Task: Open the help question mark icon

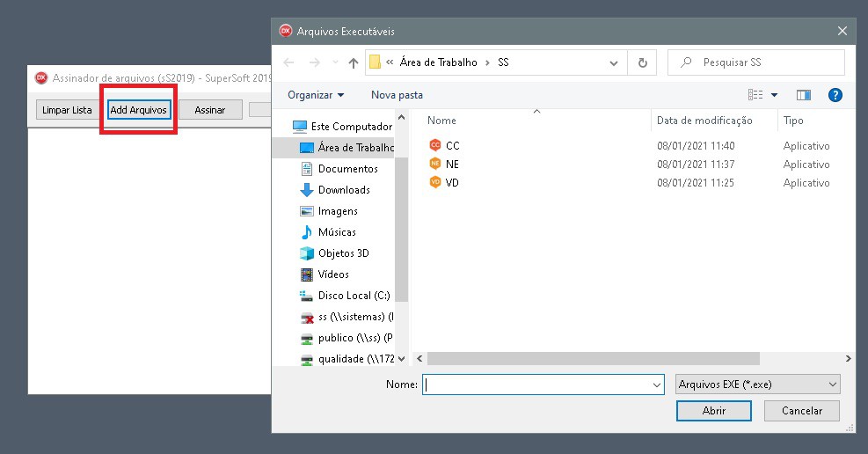Action: click(x=835, y=95)
